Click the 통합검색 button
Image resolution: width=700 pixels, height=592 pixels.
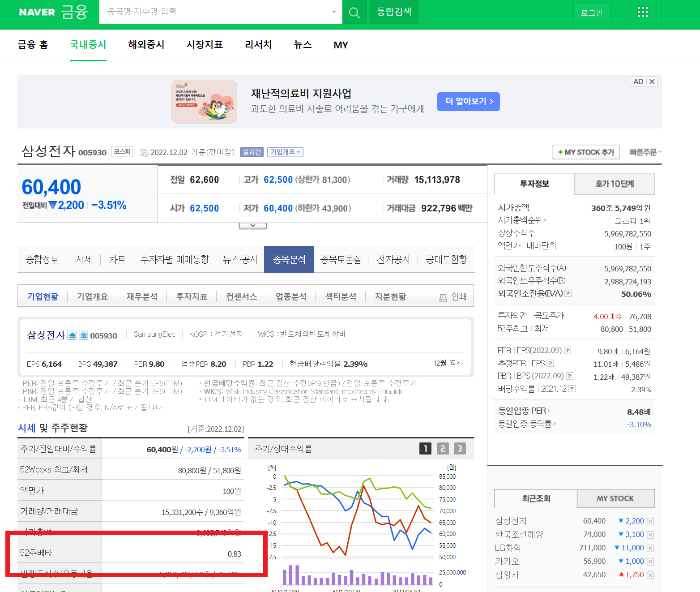pyautogui.click(x=394, y=12)
